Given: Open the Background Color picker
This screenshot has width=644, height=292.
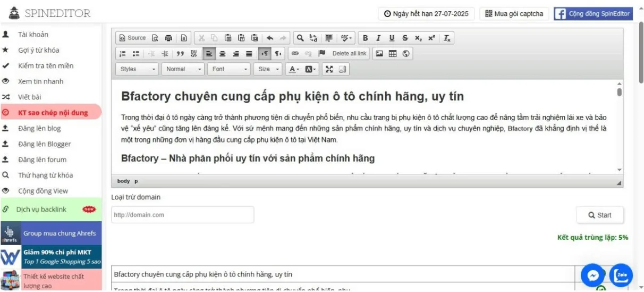Looking at the screenshot, I should click(310, 69).
